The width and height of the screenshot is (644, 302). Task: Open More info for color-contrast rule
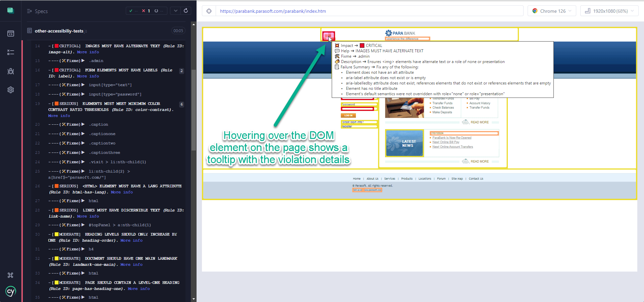pyautogui.click(x=59, y=116)
